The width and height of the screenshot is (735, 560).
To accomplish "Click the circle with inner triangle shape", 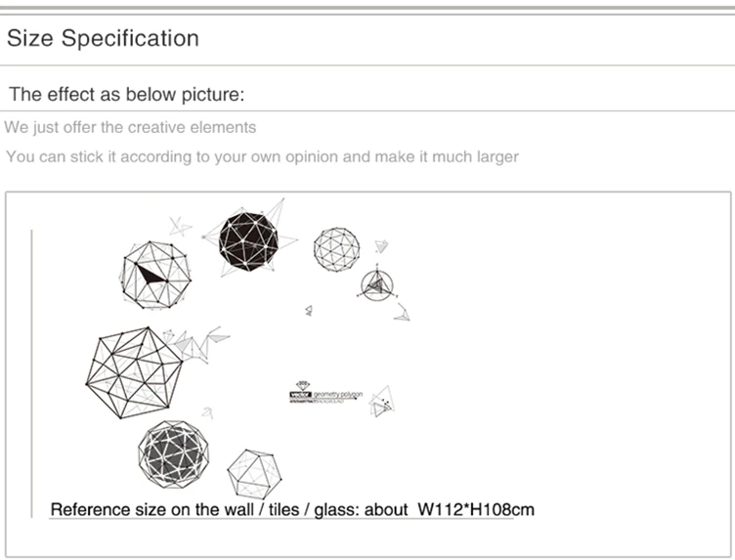I will point(376,285).
